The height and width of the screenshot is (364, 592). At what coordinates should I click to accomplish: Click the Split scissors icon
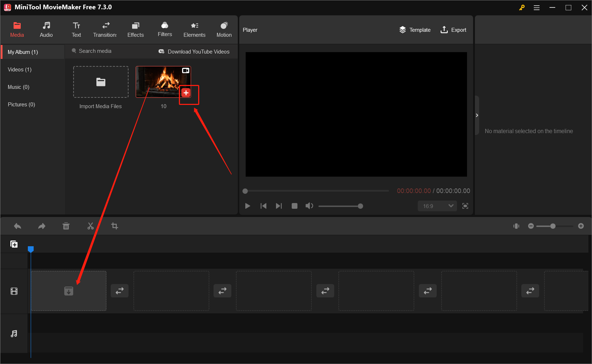90,226
